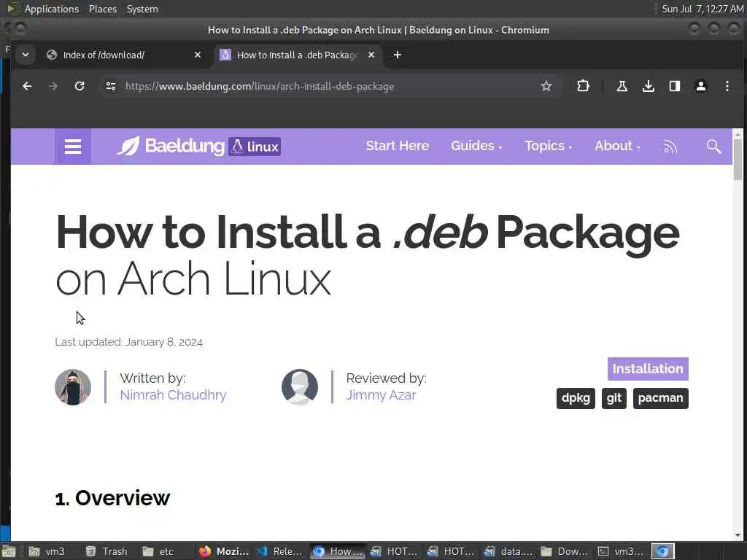The width and height of the screenshot is (747, 560).
Task: Open the Chrome Labs flask icon
Action: pyautogui.click(x=622, y=86)
